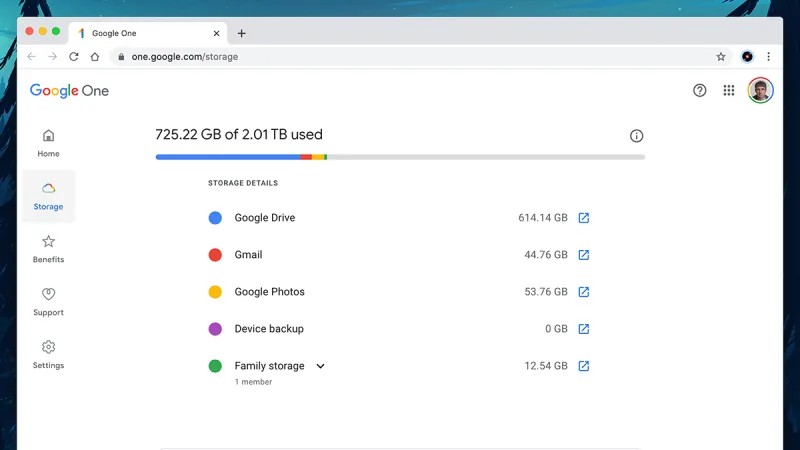
Task: Open Google Photos storage external link icon
Action: (584, 292)
